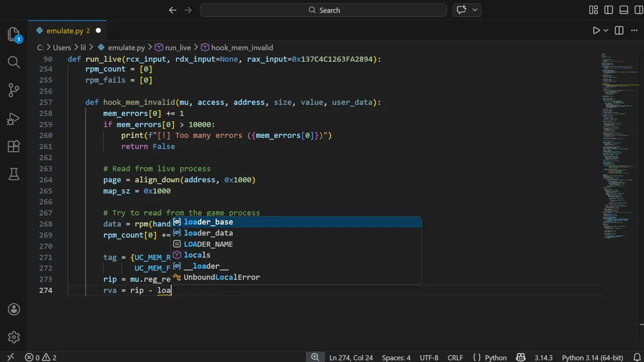
Task: Split the editor to the right
Action: click(x=619, y=31)
